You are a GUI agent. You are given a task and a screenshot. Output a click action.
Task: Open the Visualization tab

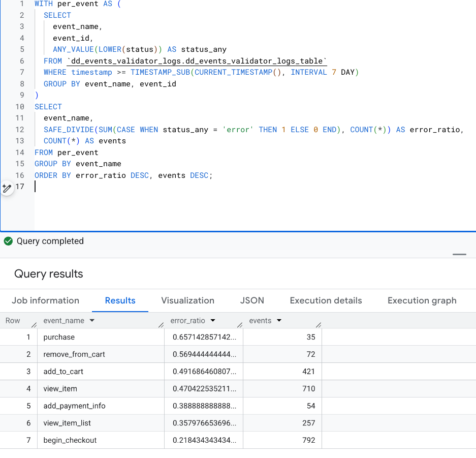coord(187,300)
